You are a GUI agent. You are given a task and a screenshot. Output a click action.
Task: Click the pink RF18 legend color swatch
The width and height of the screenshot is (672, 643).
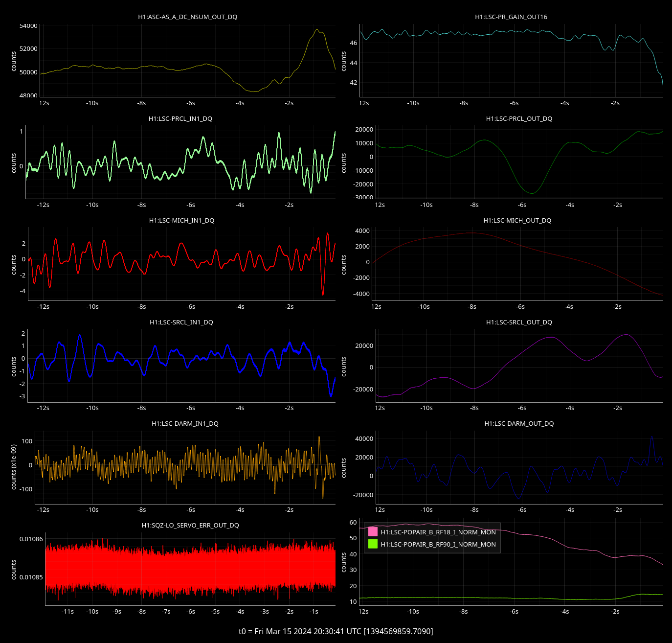click(373, 531)
